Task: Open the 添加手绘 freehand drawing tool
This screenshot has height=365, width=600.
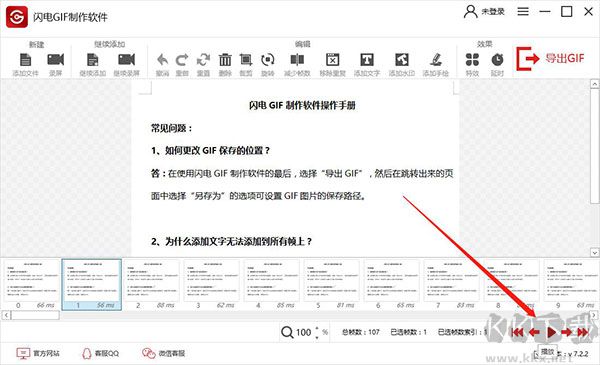Action: pyautogui.click(x=435, y=60)
